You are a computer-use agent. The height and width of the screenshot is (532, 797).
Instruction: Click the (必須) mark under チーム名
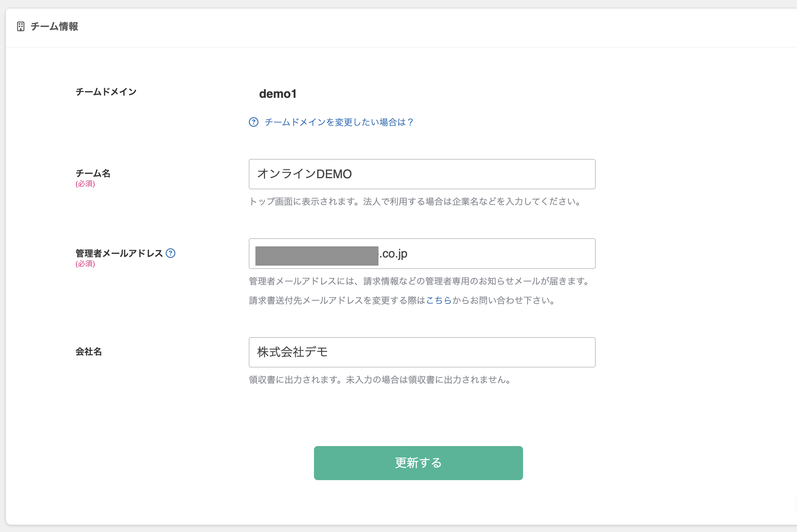tap(85, 184)
